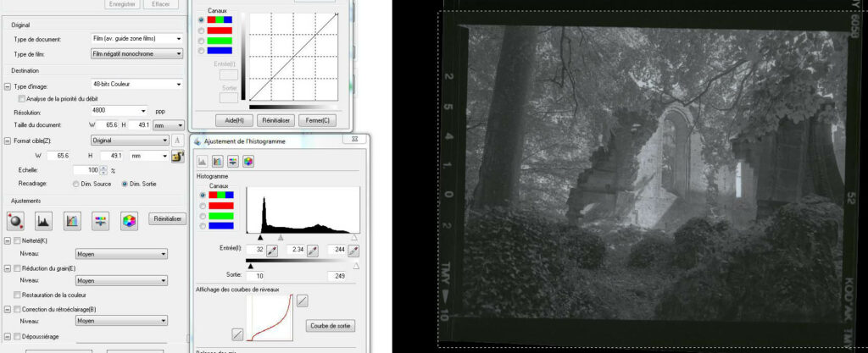Image resolution: width=868 pixels, height=353 pixels.
Task: Select blue channel radio in Histogramme section
Action: pos(203,226)
